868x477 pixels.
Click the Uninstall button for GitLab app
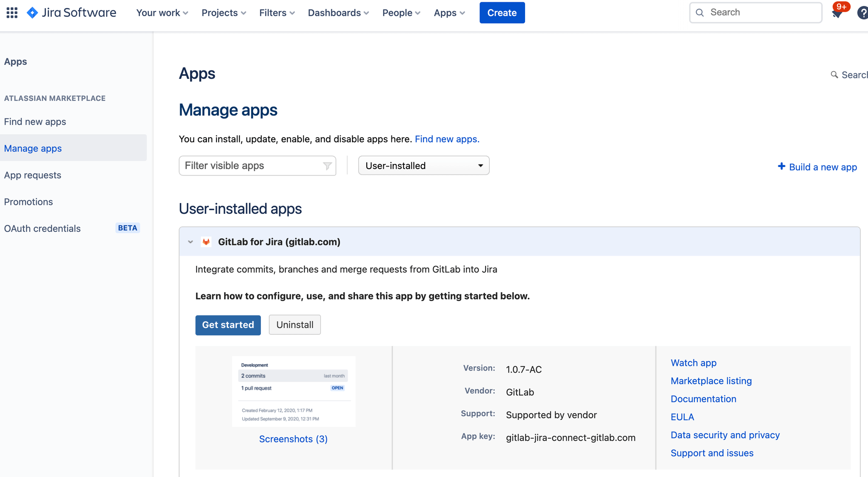[x=294, y=325]
